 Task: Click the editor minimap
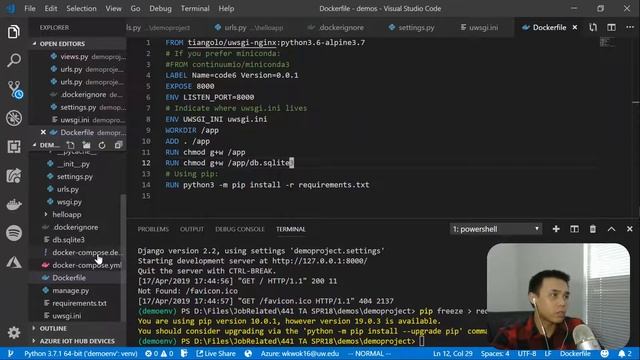607,42
